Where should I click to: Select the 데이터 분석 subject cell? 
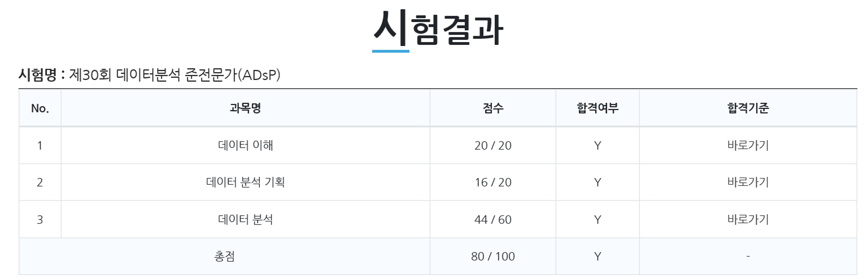[245, 219]
